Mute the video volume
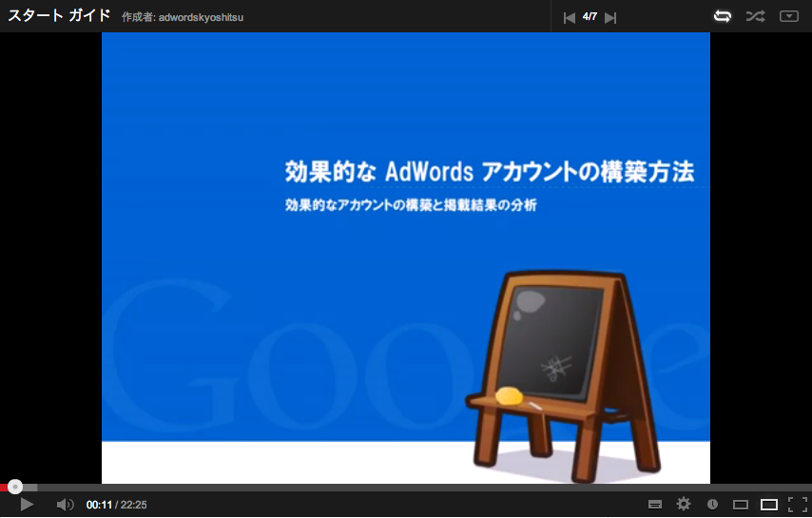Viewport: 812px width, 518px height. (65, 504)
